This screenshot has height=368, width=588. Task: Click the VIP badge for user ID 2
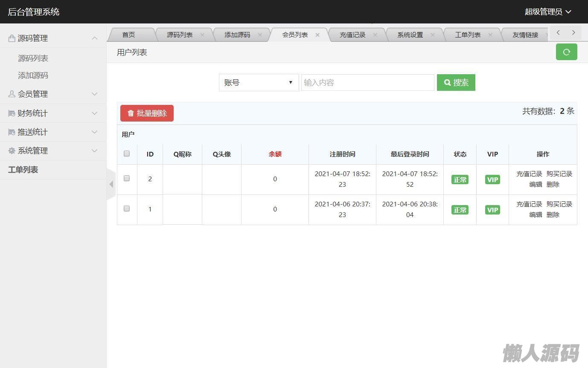pos(492,180)
